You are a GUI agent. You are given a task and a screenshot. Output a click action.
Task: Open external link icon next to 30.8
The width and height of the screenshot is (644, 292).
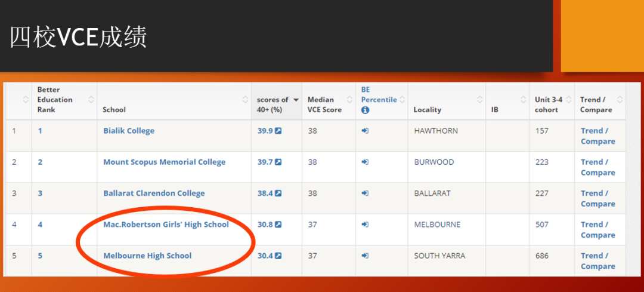tap(278, 225)
